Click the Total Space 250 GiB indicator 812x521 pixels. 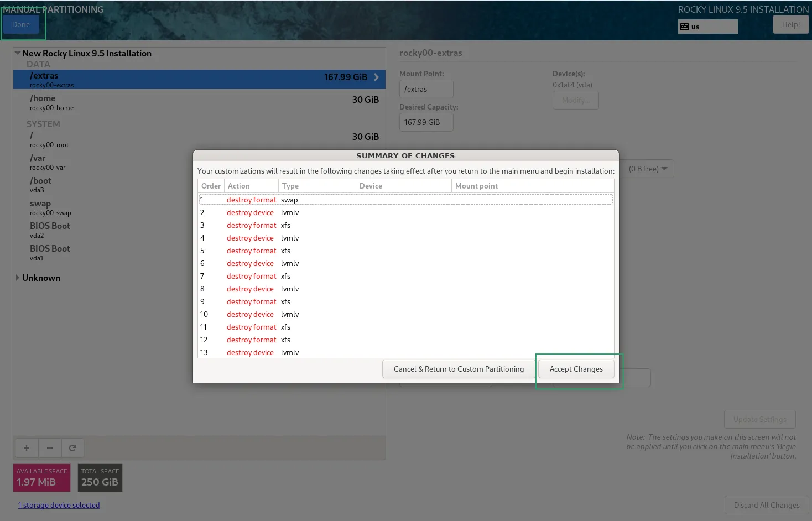click(100, 477)
